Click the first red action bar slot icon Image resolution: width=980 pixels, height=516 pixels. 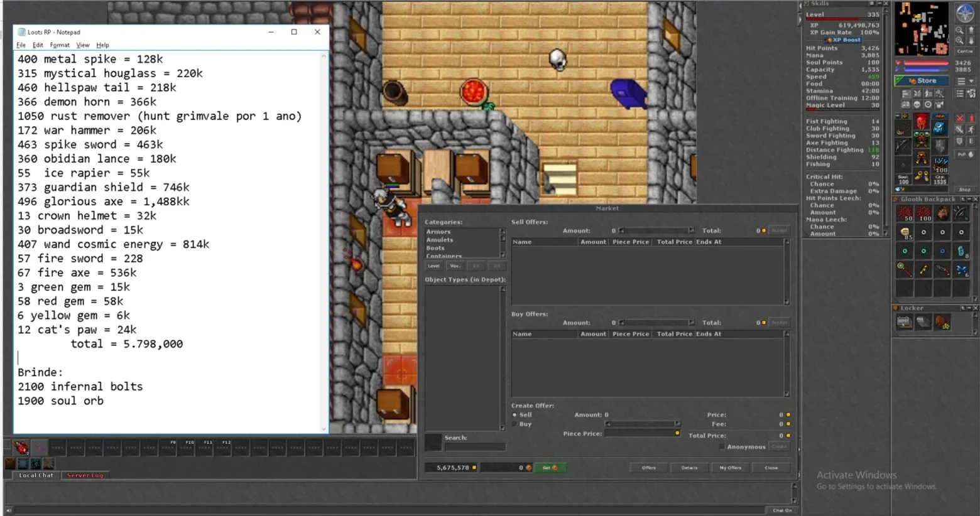click(21, 448)
